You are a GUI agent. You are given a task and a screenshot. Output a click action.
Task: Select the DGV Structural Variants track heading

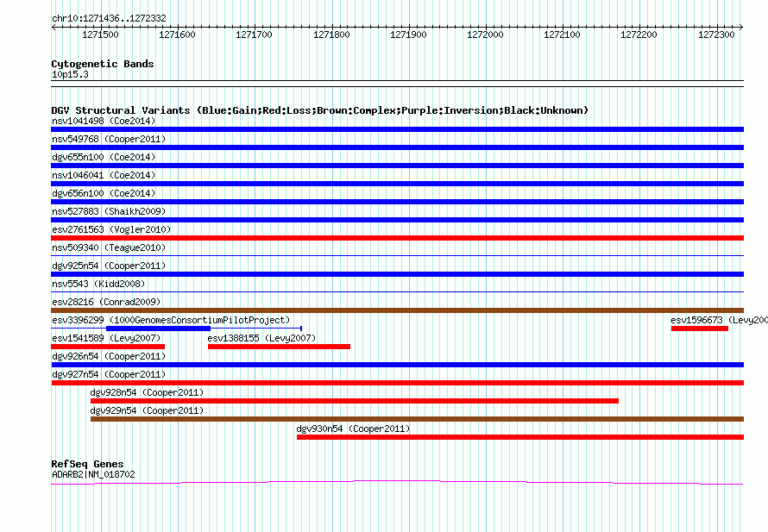pos(320,110)
